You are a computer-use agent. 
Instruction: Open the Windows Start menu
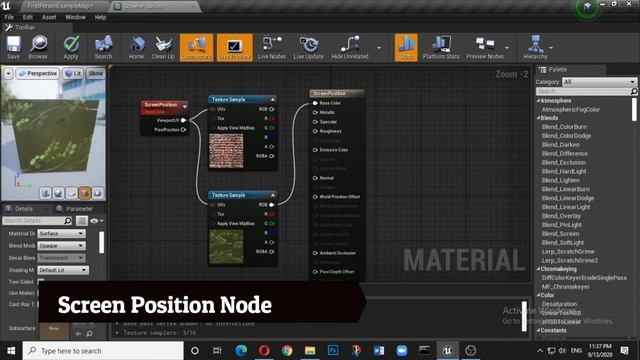(11, 351)
